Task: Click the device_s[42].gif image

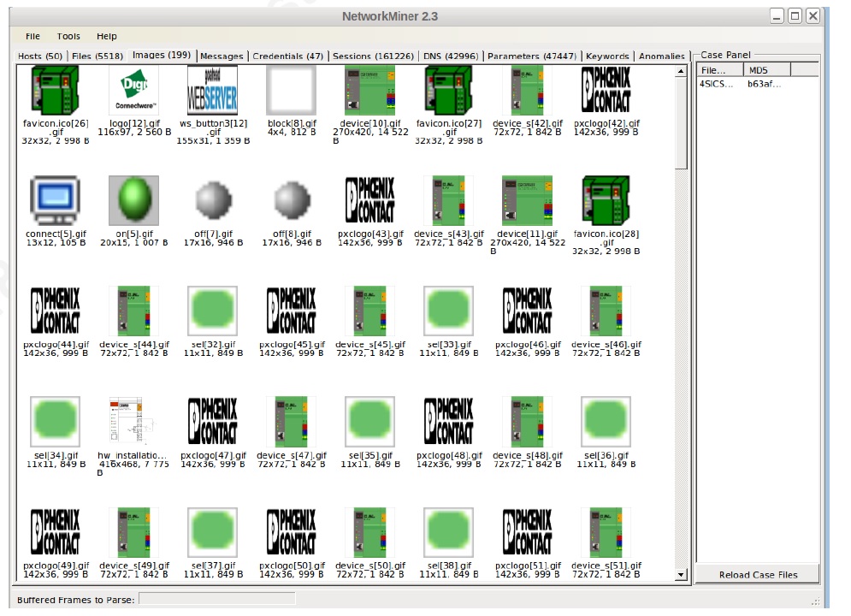Action: [x=528, y=90]
